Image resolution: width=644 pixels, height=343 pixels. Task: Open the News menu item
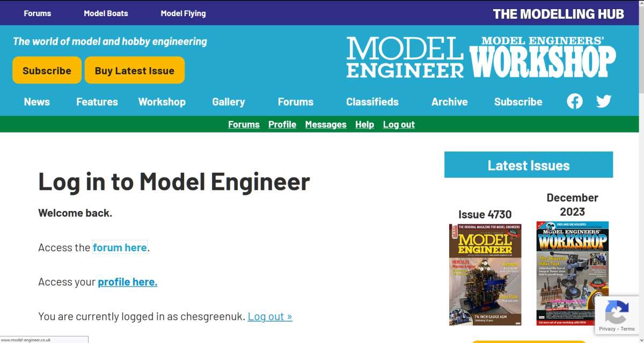point(37,101)
